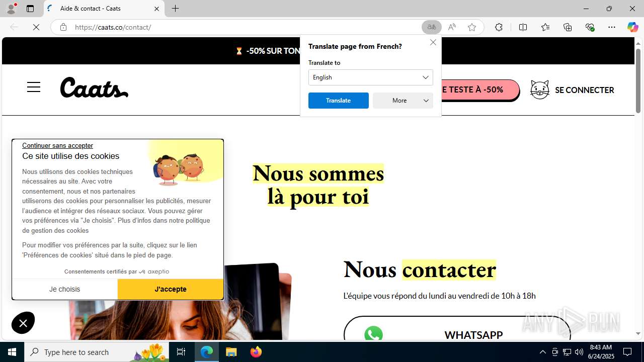Open the Extensions icon
This screenshot has width=644, height=362.
pyautogui.click(x=499, y=27)
